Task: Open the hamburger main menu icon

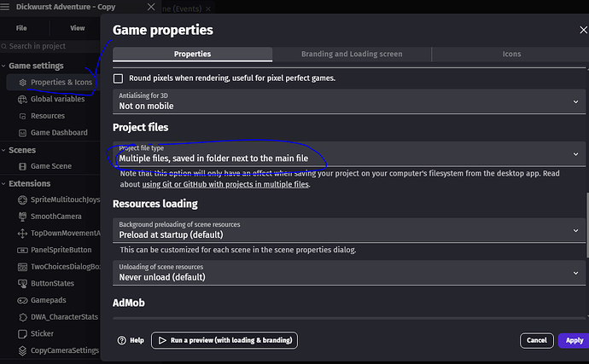Action: [x=5, y=7]
